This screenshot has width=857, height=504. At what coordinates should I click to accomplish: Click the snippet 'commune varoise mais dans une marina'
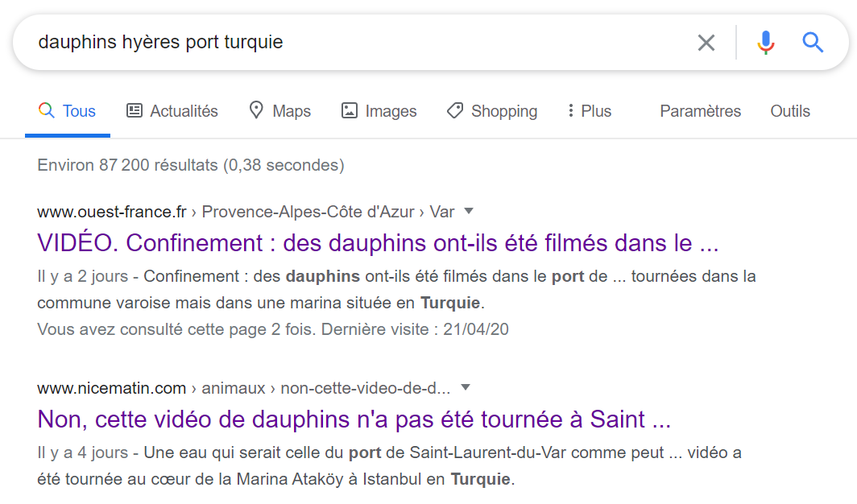(396, 289)
